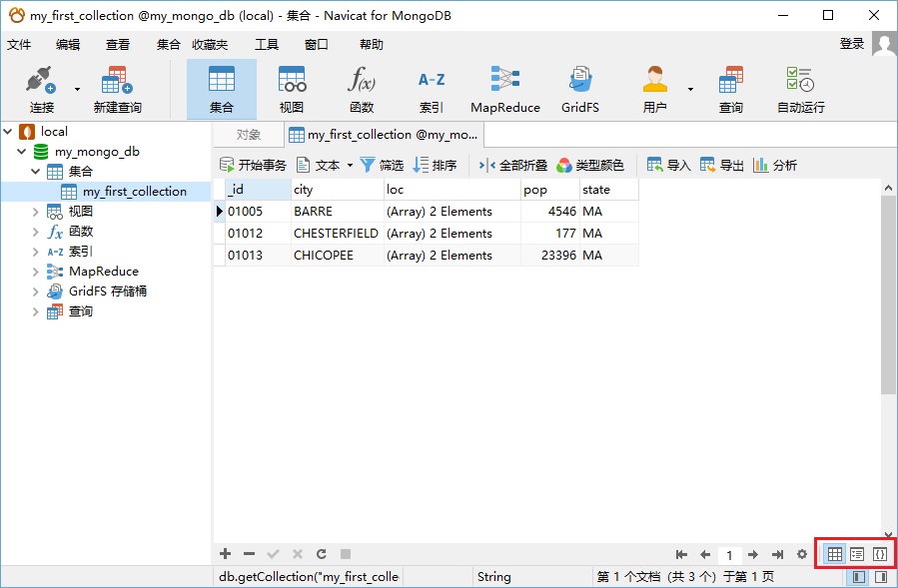
Task: Collapse the 集合 tree node
Action: pyautogui.click(x=36, y=171)
